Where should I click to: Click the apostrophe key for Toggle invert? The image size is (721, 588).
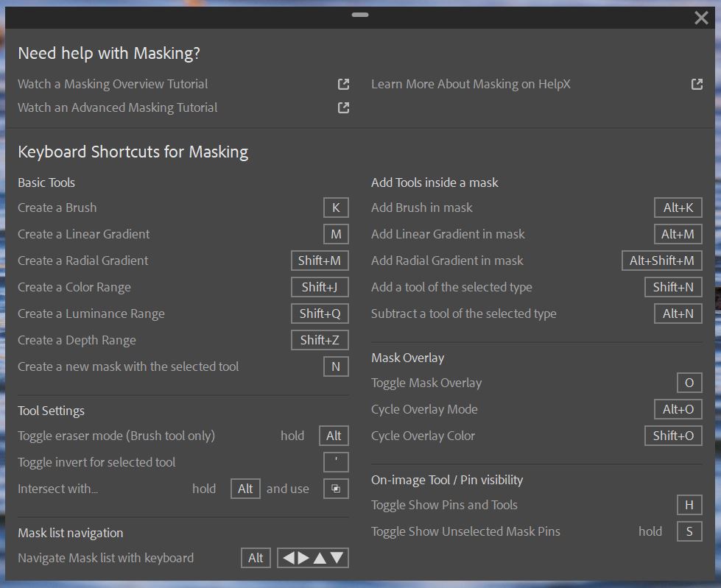[336, 462]
